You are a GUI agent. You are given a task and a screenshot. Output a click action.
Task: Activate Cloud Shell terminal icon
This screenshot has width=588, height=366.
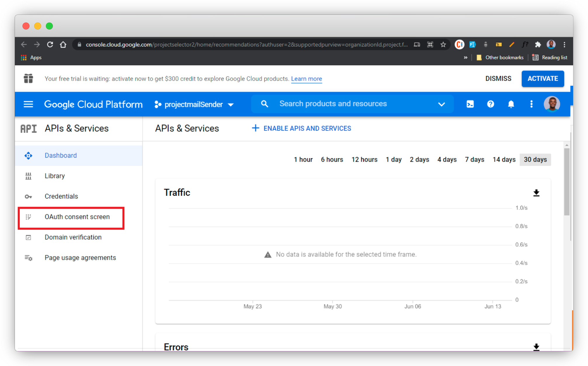[470, 104]
